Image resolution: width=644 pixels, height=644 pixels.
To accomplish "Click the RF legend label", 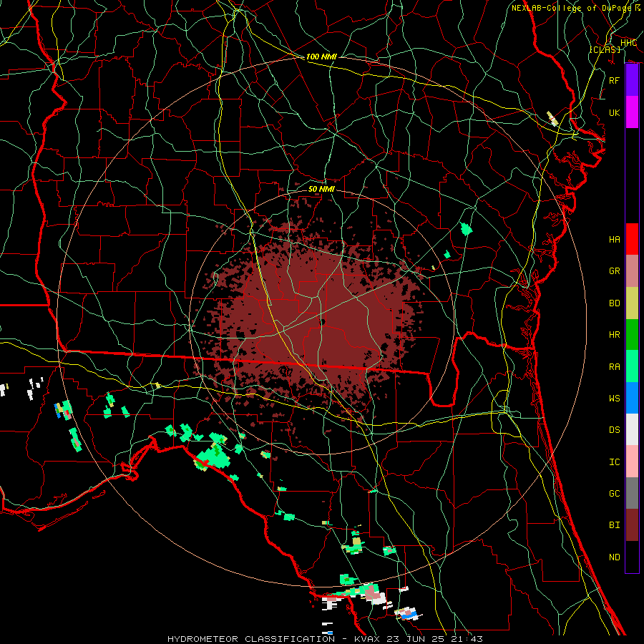I will pyautogui.click(x=615, y=80).
